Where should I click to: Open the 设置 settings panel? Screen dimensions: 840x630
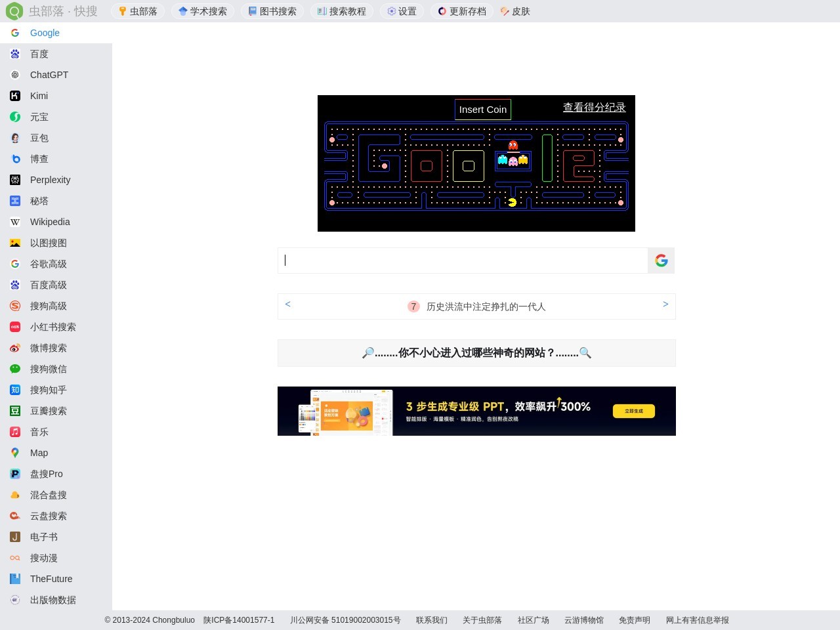402,11
